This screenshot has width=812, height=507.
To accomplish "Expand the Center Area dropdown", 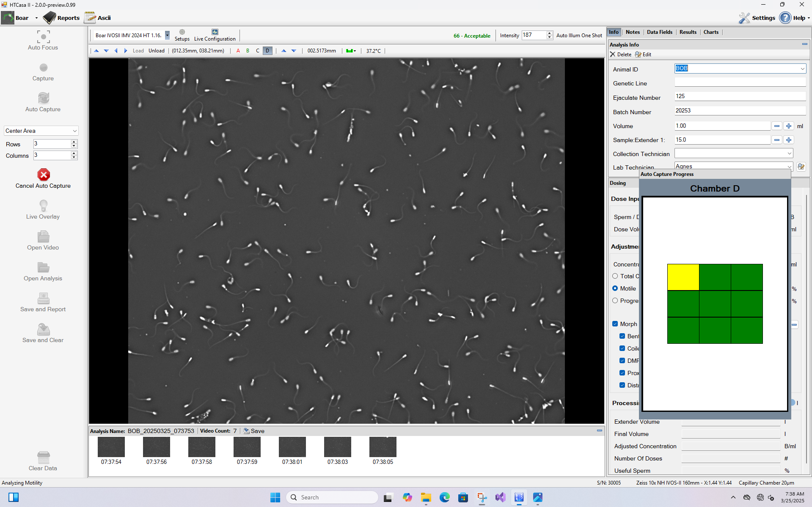I will 74,131.
